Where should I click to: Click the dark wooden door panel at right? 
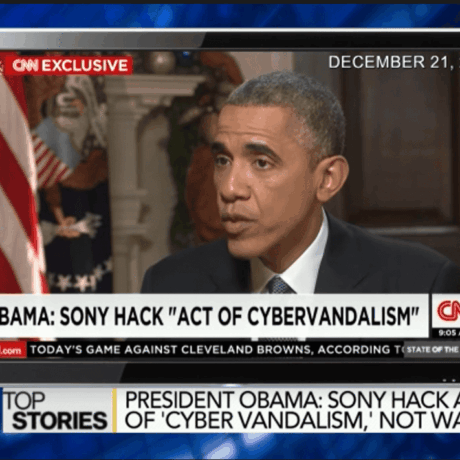[400, 147]
